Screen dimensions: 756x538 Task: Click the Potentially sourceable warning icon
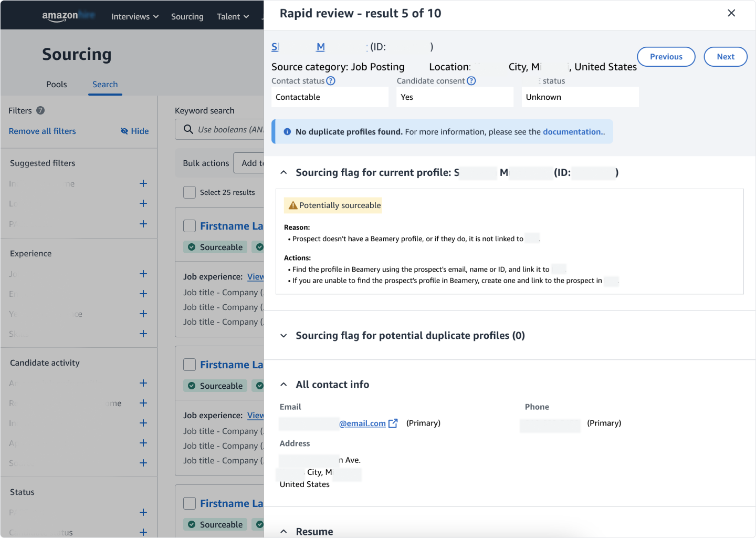[293, 205]
